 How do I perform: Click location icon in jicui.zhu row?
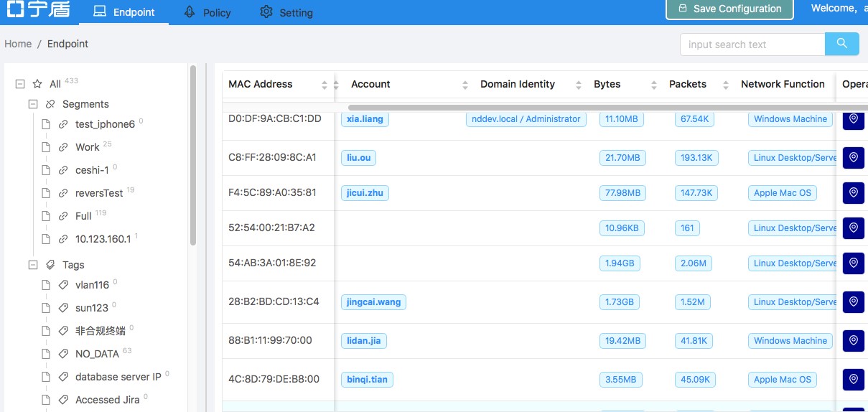coord(853,193)
